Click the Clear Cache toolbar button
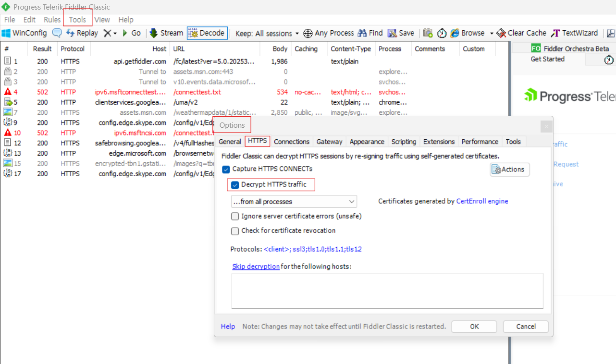 (521, 33)
